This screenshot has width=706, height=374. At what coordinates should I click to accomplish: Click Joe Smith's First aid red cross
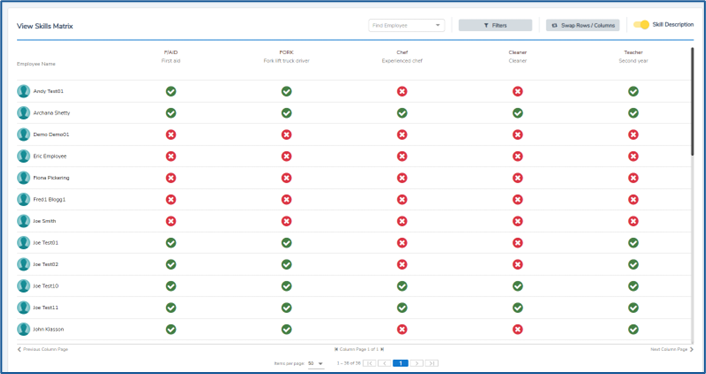tap(171, 221)
